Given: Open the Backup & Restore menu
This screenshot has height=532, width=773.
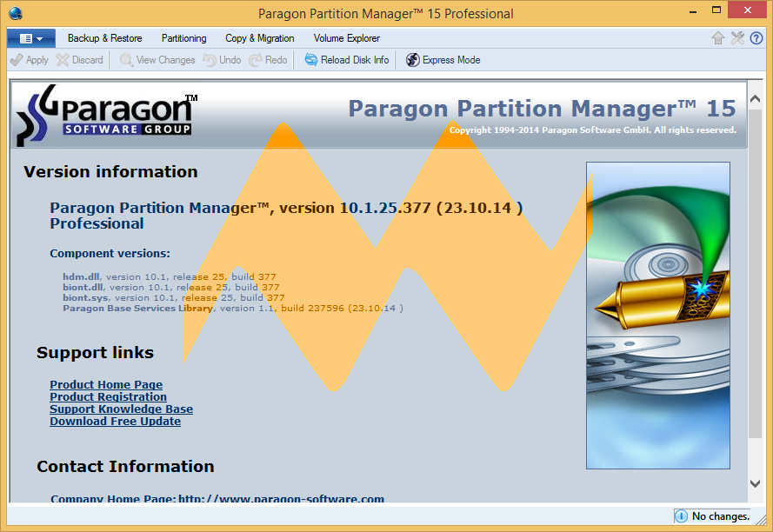Looking at the screenshot, I should pos(104,38).
